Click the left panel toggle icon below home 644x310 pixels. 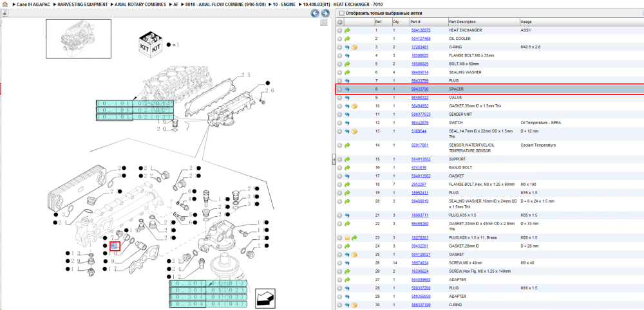pos(4,13)
